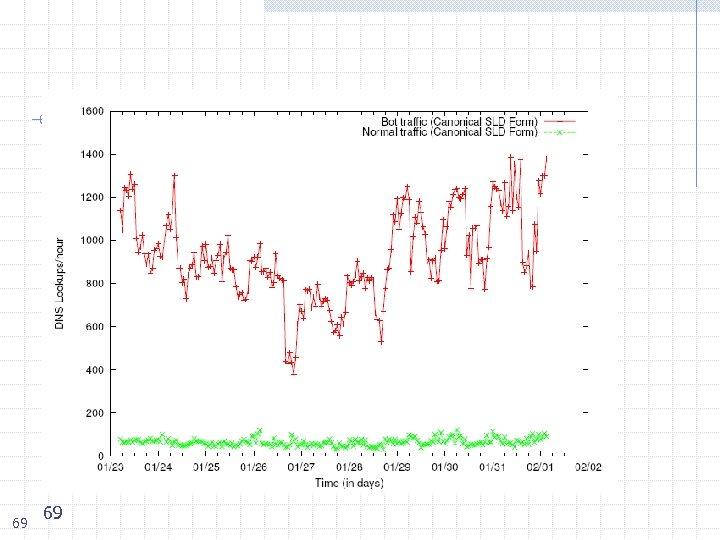Click the 1400 y-axis tick label
This screenshot has height=540, width=720.
(x=92, y=154)
